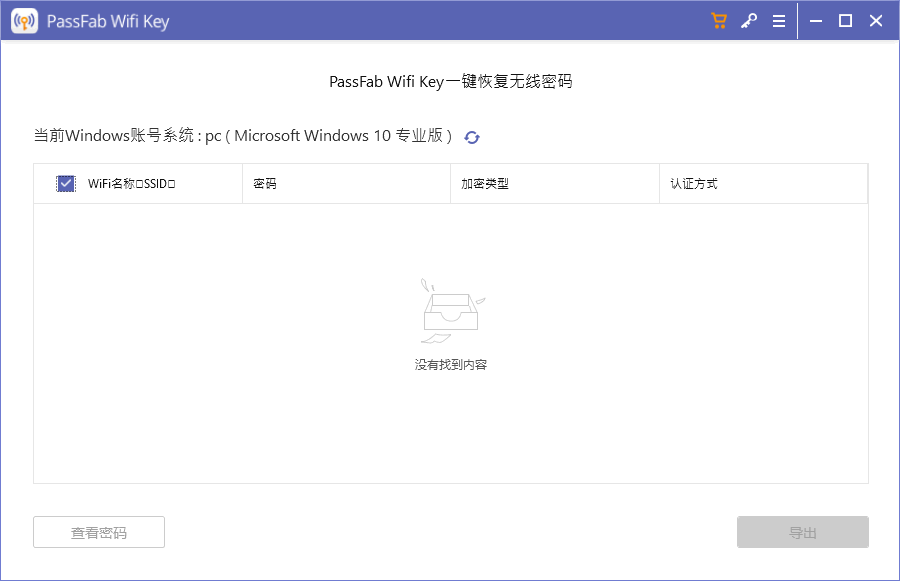Screen dimensions: 900x581
Task: Click the empty inbox illustration
Action: click(452, 311)
